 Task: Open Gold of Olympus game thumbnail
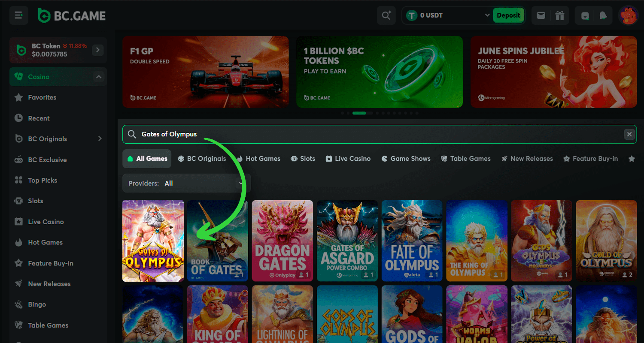[x=606, y=241]
